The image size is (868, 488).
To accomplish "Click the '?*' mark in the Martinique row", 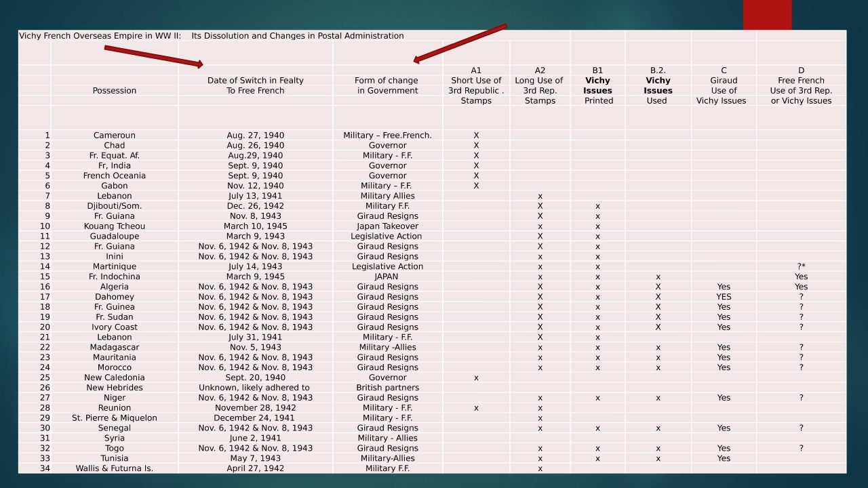I will [x=801, y=267].
